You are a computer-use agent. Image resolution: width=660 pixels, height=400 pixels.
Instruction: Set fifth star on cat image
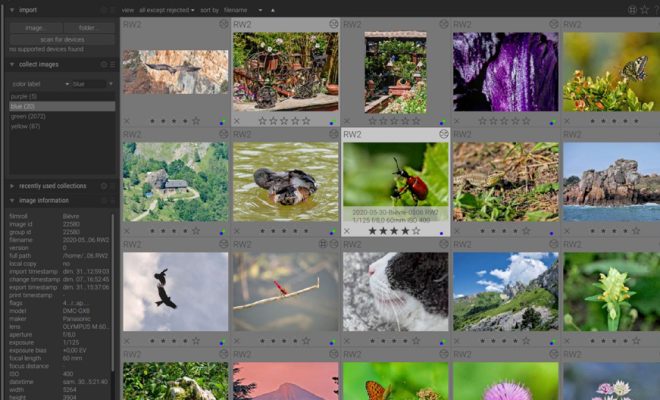click(x=416, y=341)
